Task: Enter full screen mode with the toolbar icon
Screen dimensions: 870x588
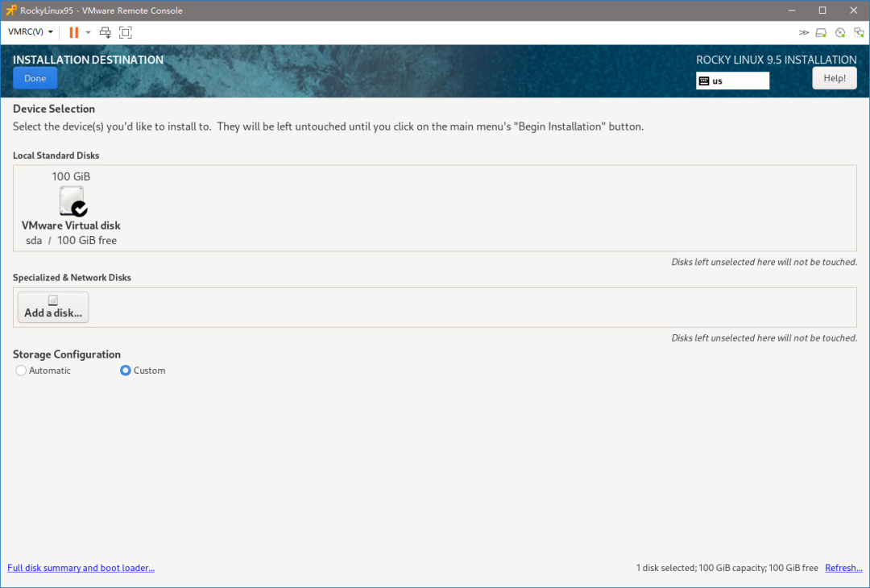Action: [126, 32]
